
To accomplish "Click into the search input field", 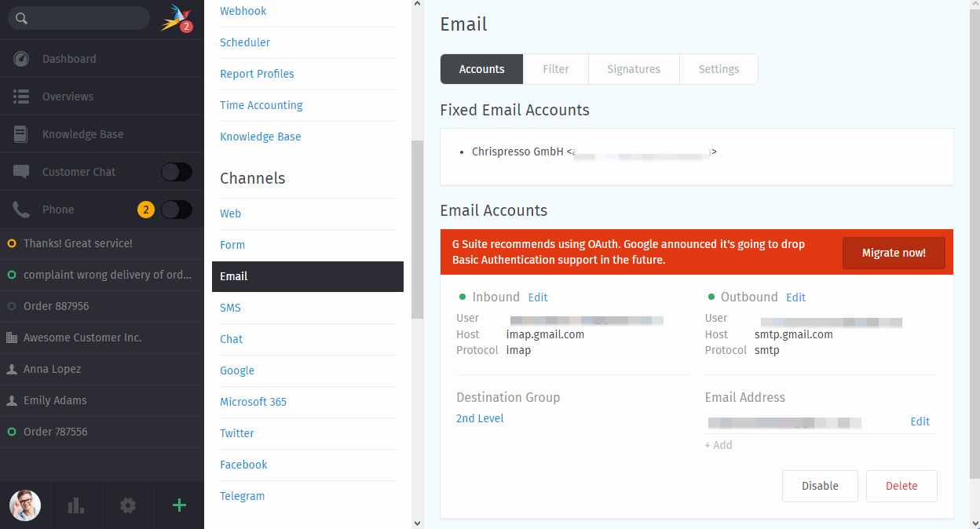I will coord(79,18).
